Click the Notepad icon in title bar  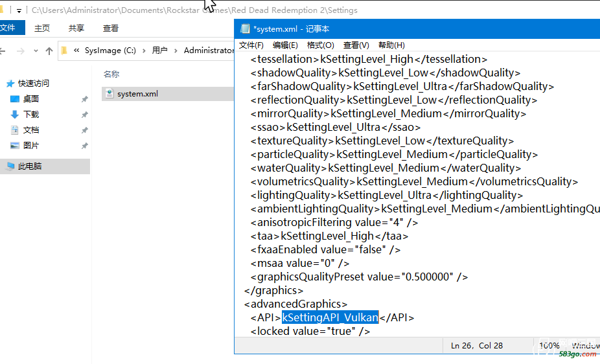[245, 28]
